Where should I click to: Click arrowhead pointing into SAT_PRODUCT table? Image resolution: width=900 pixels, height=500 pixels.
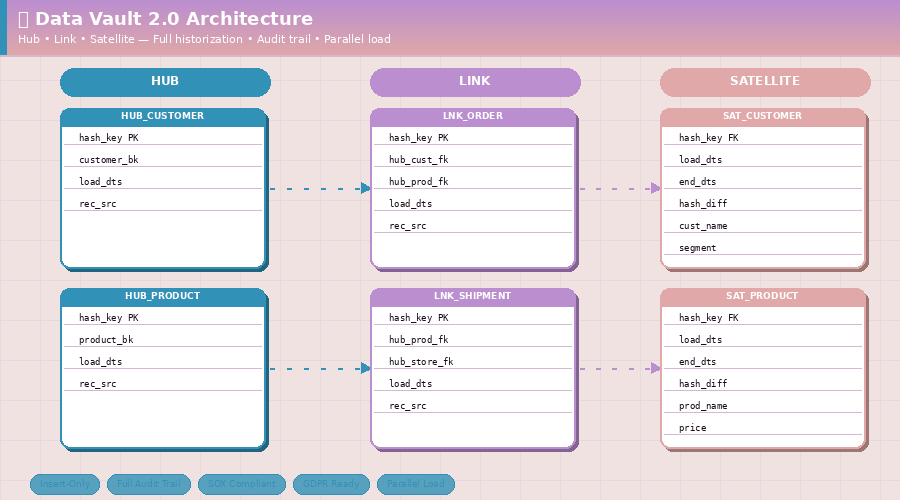pos(656,368)
